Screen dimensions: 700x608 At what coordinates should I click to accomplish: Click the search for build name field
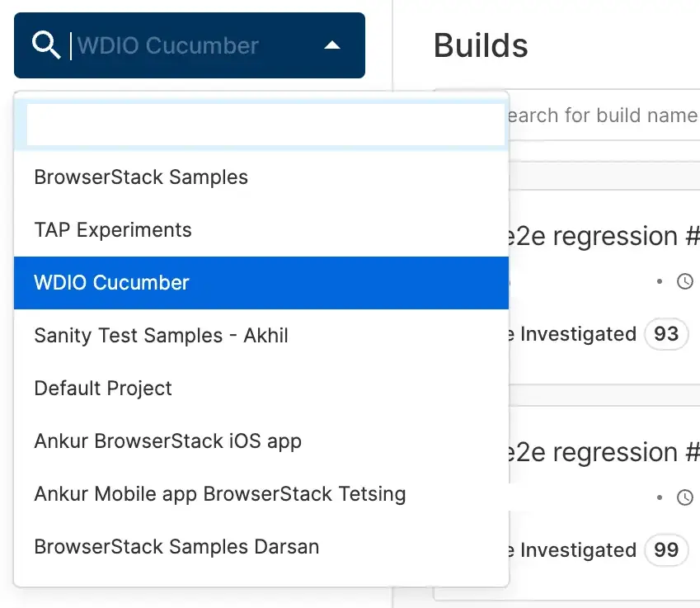604,115
